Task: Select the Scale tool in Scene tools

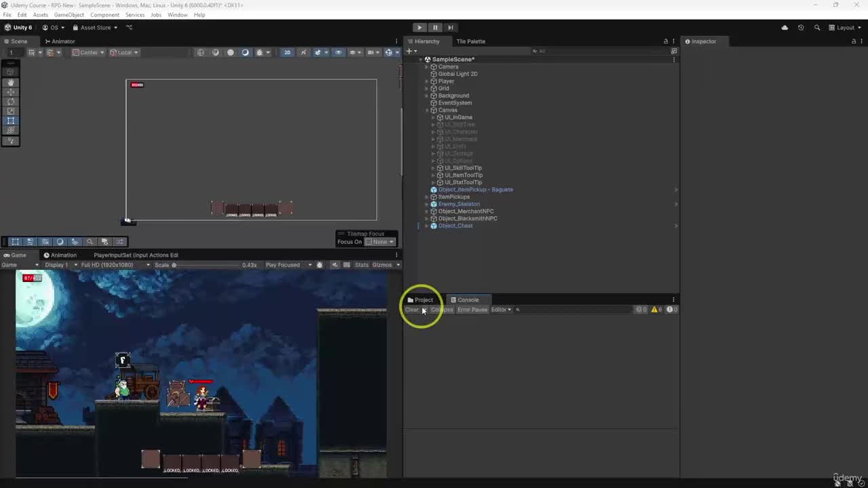Action: (11, 111)
